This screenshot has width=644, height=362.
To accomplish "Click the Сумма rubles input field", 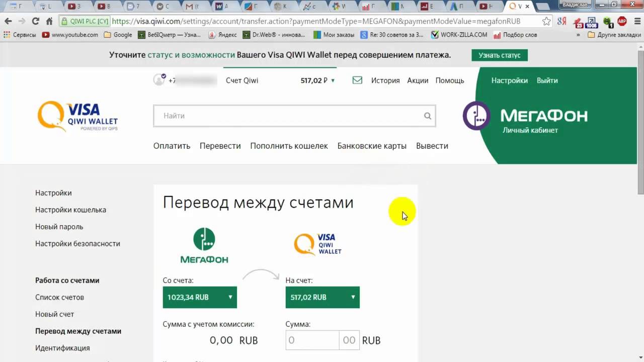I will tap(312, 340).
